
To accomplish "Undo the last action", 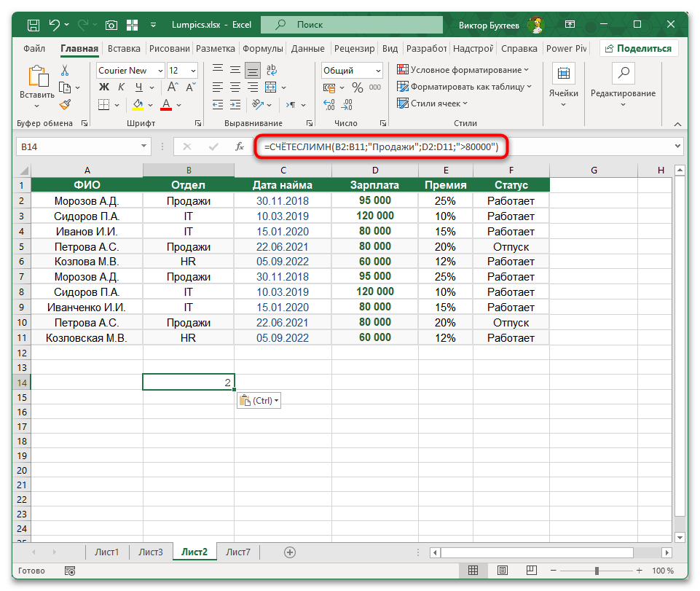I will [x=55, y=25].
